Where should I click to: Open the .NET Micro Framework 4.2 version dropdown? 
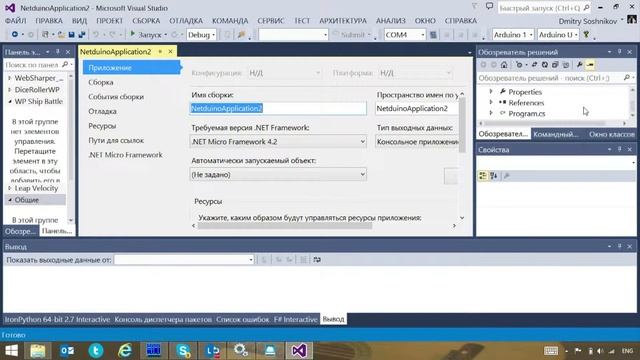point(278,142)
